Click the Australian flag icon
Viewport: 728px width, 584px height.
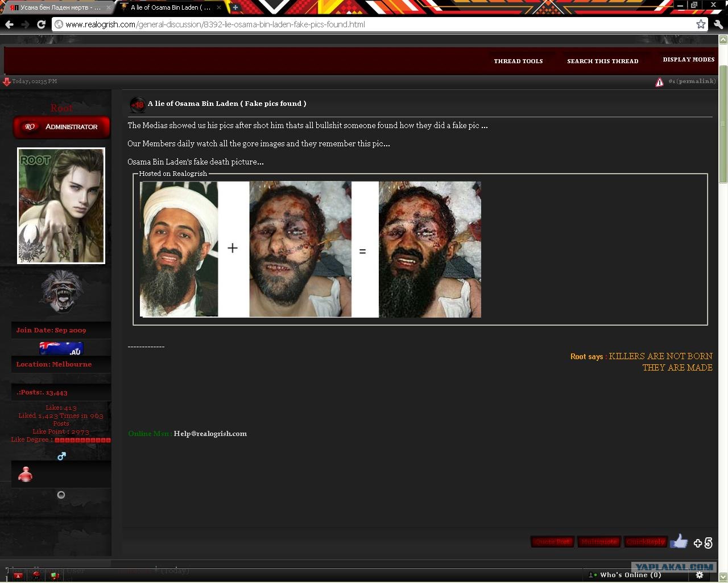click(x=61, y=348)
